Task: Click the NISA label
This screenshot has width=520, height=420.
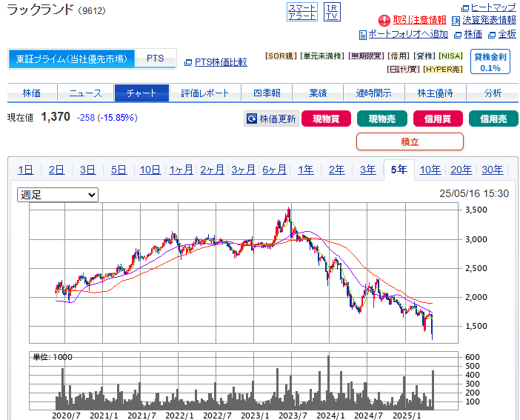Action: click(450, 56)
